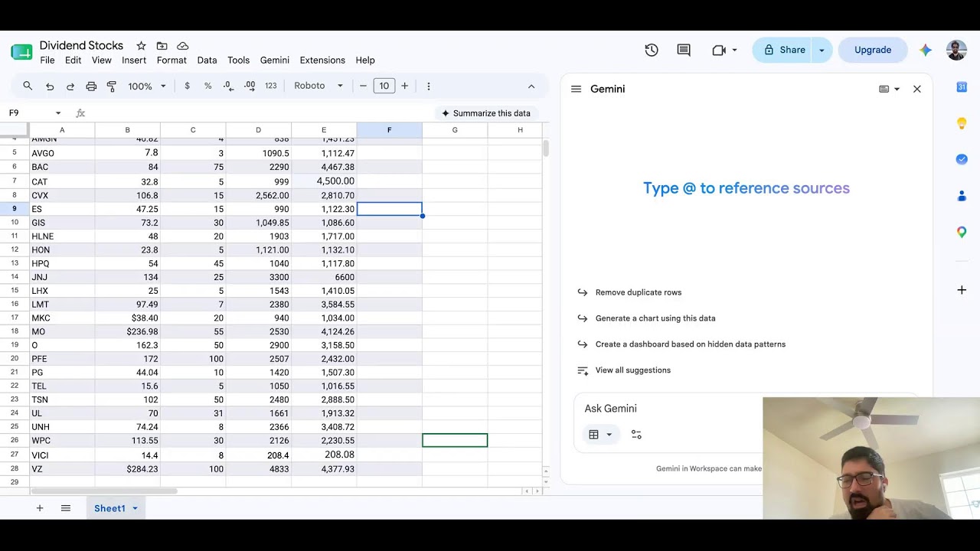This screenshot has width=980, height=551.
Task: Click Summarize this data chip
Action: [486, 113]
